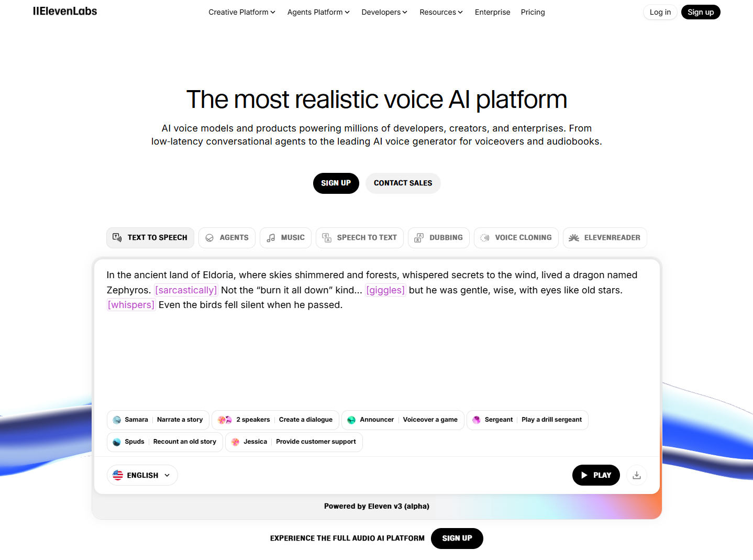The image size is (753, 560).
Task: Click the Log in button
Action: pyautogui.click(x=660, y=12)
